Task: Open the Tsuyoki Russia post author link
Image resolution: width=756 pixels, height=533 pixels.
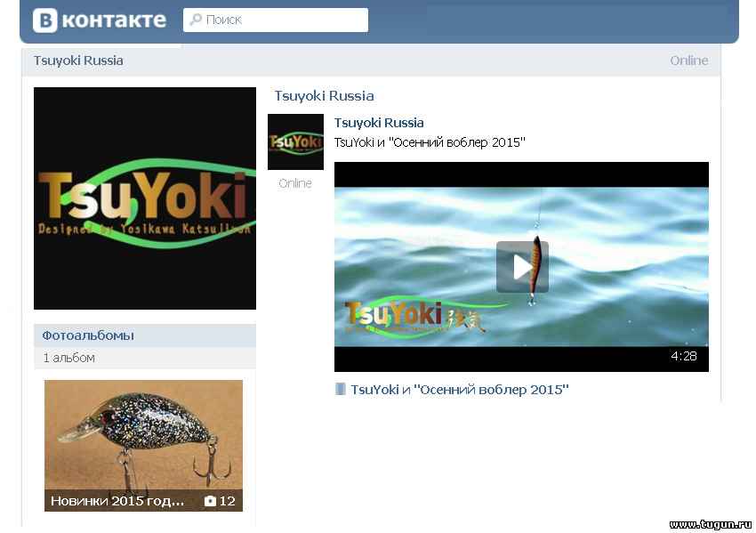Action: coord(379,123)
